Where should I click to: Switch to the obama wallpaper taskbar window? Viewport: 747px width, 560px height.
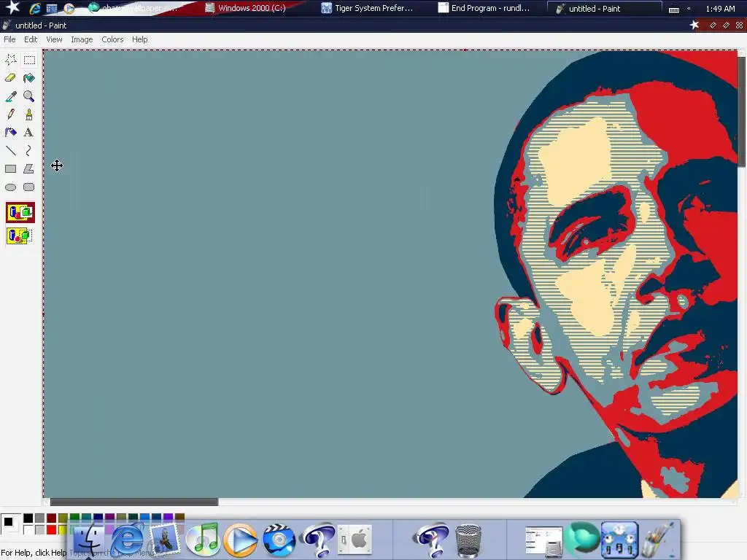[133, 7]
